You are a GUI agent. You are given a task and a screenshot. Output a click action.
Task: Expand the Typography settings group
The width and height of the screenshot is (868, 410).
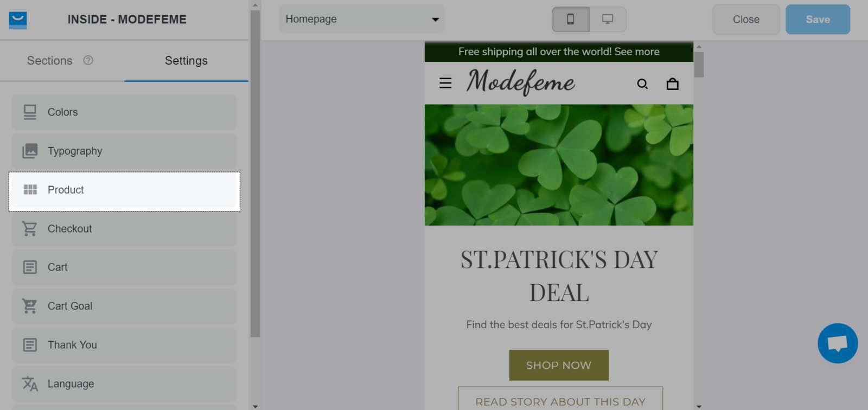tap(124, 151)
